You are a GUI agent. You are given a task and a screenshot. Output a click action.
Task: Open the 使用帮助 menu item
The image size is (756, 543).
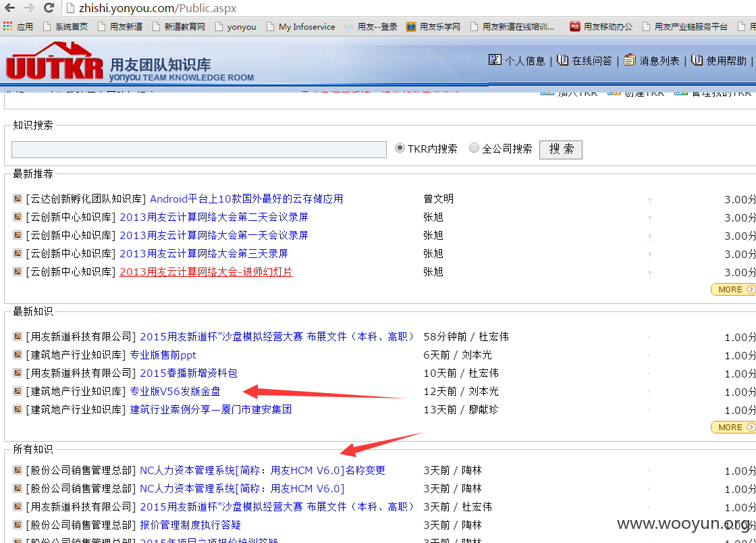pos(718,60)
